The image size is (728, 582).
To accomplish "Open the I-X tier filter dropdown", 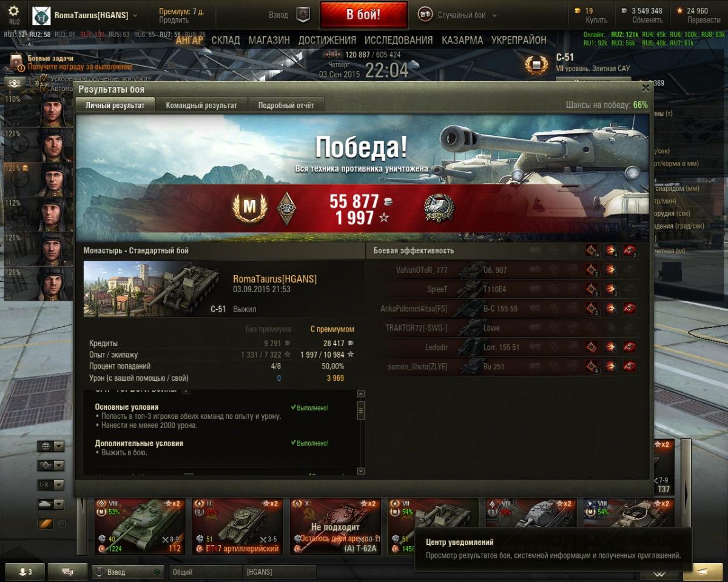I will 51,485.
